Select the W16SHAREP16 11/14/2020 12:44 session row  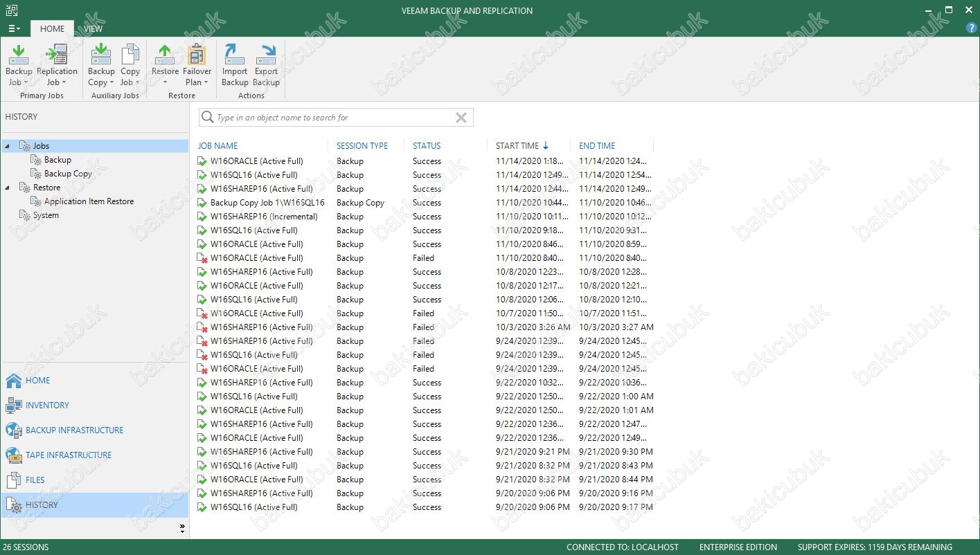425,189
